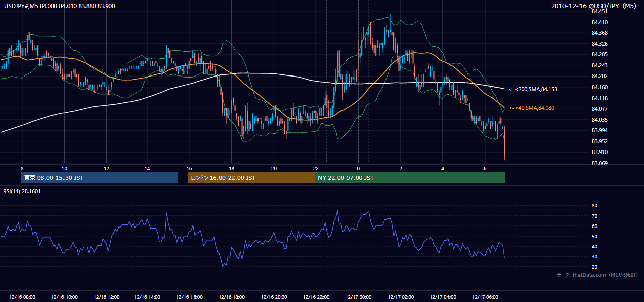
Task: Click the 84.202 price axis label
Action: pos(599,76)
